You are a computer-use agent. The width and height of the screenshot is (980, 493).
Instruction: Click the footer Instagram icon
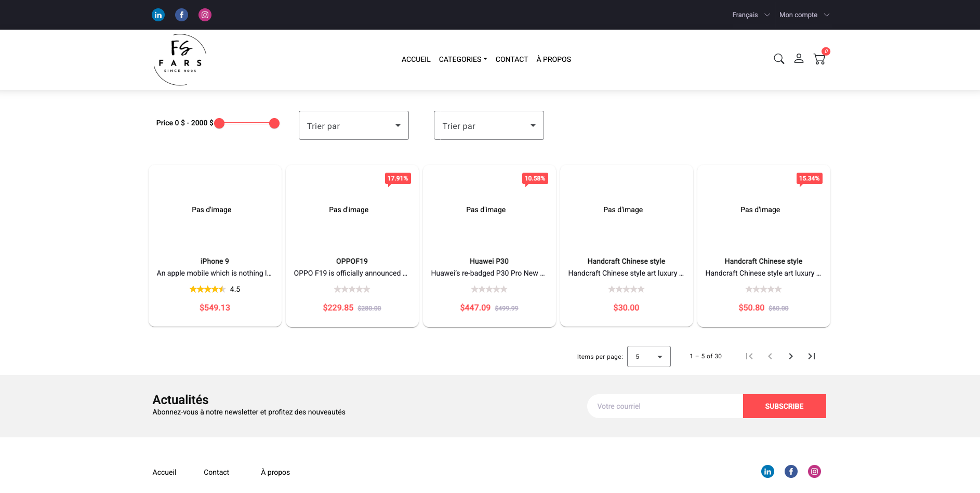click(x=814, y=472)
